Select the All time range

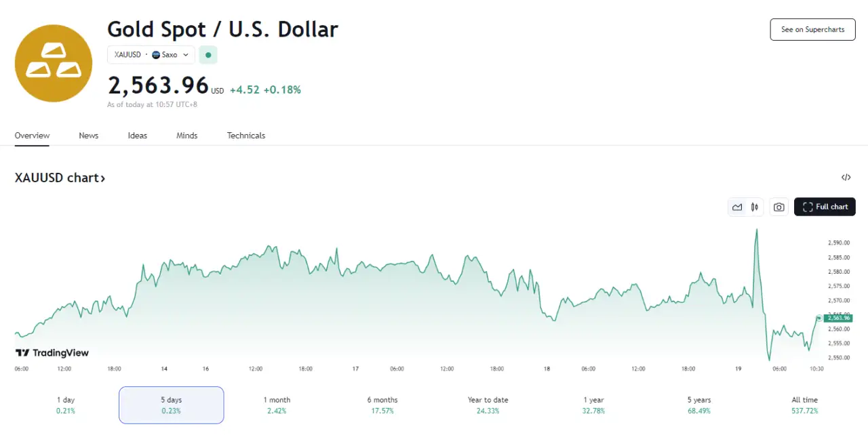[x=805, y=405]
